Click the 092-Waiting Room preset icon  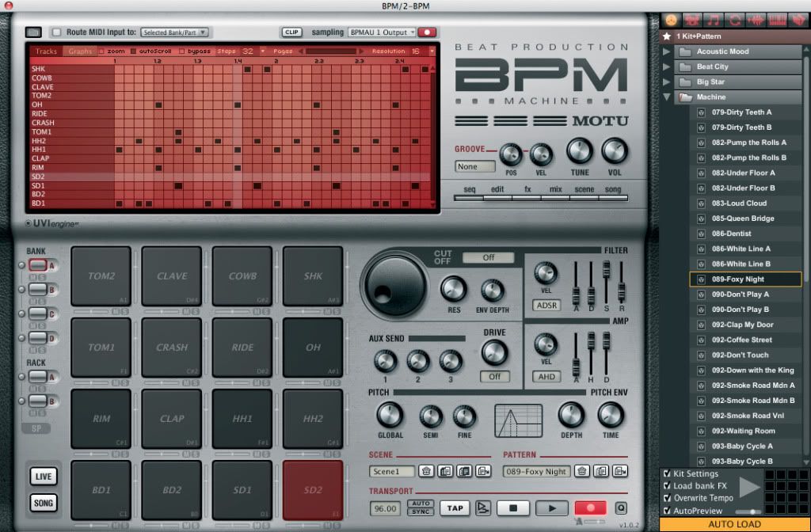point(701,431)
